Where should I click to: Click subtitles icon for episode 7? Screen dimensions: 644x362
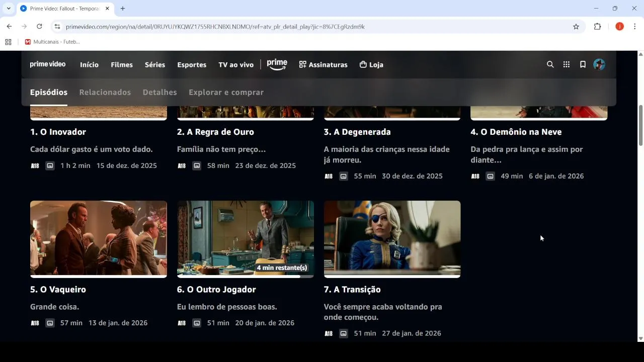(x=343, y=333)
